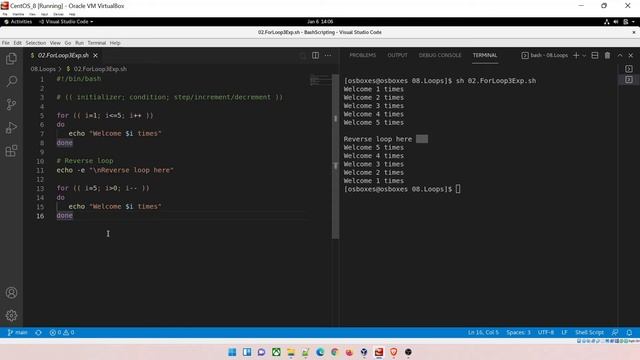Create a new terminal with plus icon
The height and width of the screenshot is (360, 640).
coord(576,55)
